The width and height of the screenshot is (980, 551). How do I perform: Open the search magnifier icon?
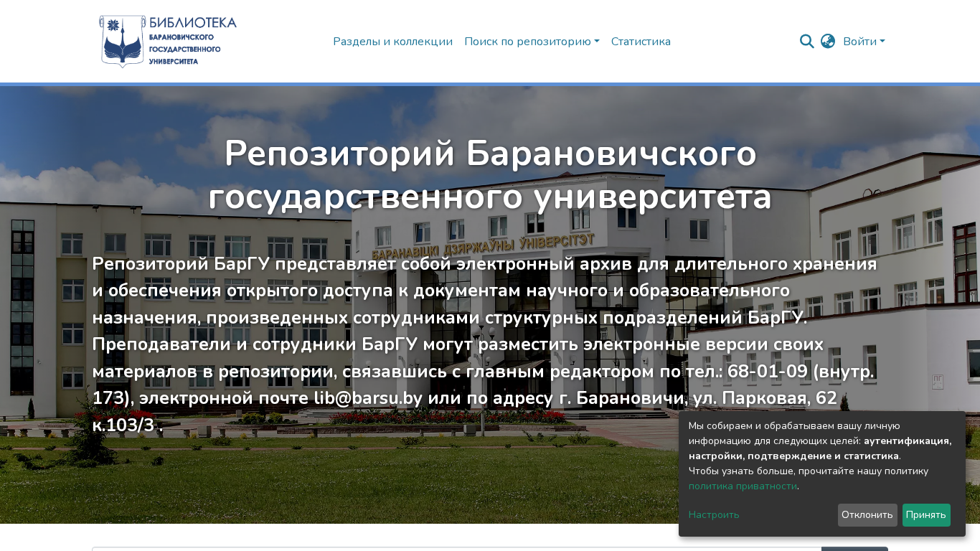(807, 42)
